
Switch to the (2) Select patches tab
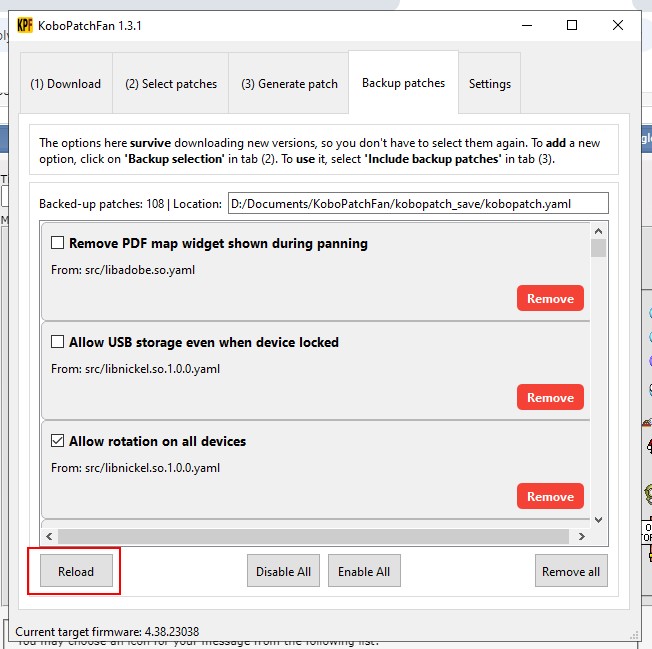[x=171, y=84]
